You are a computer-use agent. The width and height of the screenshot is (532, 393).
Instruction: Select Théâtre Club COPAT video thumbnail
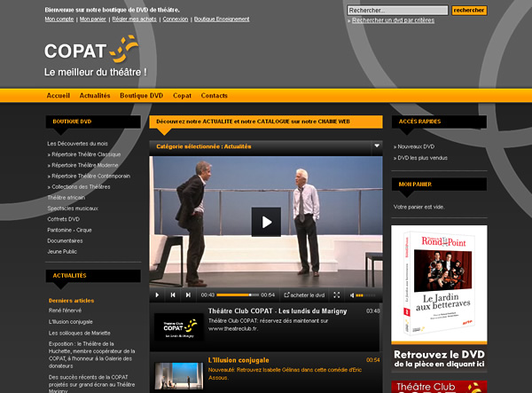coord(179,326)
